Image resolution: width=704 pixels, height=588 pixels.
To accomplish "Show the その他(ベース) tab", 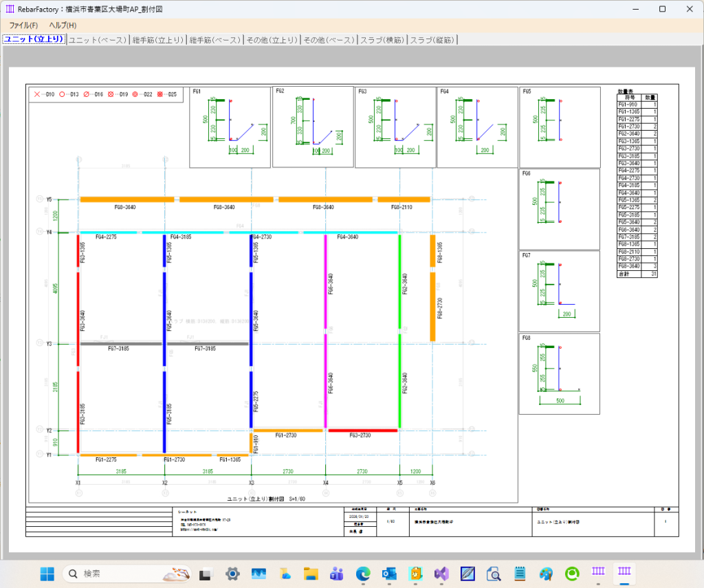I will pyautogui.click(x=329, y=40).
